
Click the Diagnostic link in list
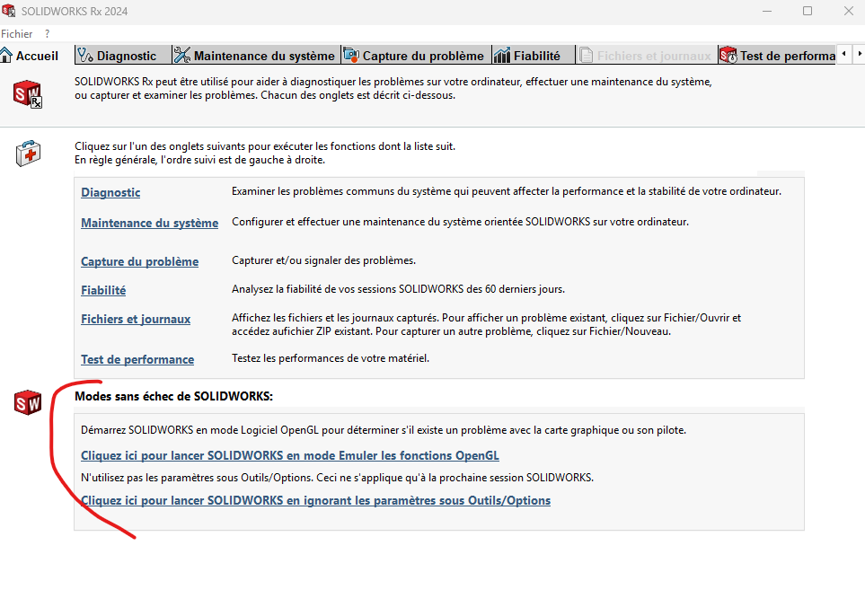tap(110, 192)
